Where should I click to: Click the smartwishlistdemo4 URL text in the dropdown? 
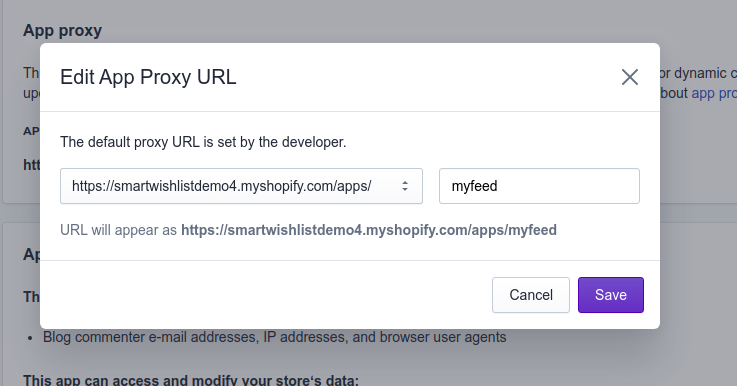pos(221,186)
